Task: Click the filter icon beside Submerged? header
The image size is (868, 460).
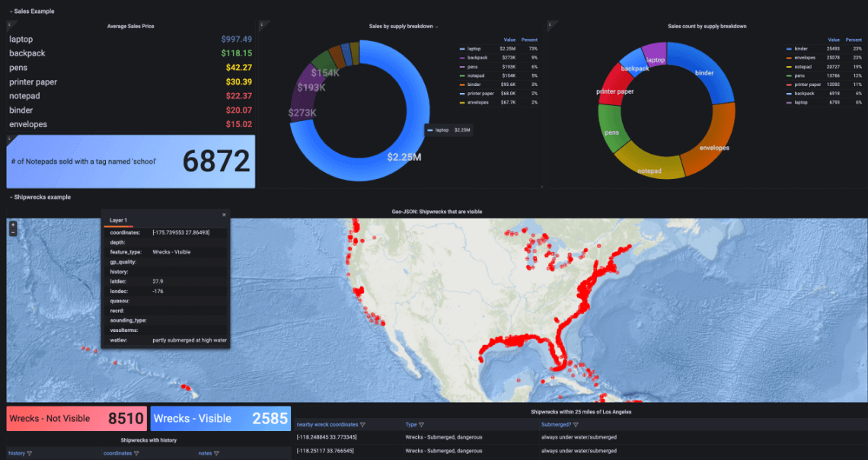Action: tap(576, 425)
